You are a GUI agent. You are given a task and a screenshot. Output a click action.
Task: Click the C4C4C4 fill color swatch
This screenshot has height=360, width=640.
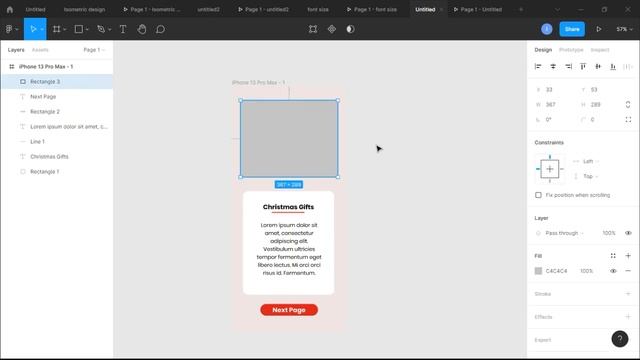tap(538, 271)
